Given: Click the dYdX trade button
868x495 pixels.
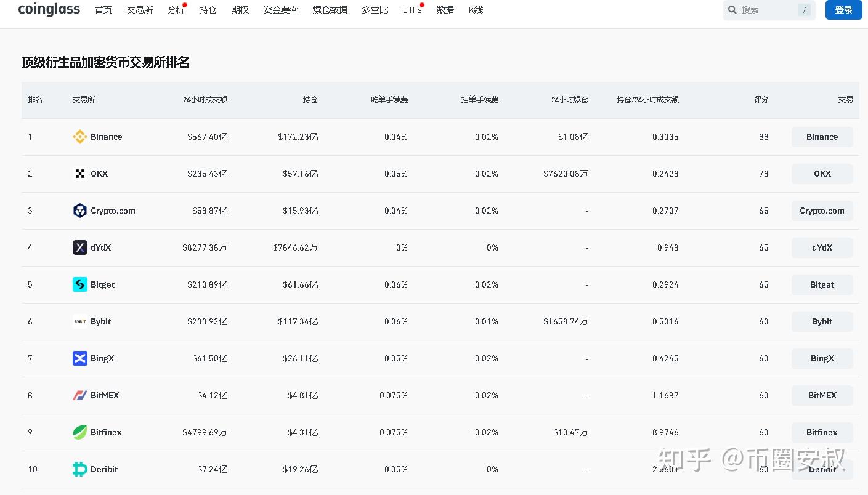Looking at the screenshot, I should (822, 247).
